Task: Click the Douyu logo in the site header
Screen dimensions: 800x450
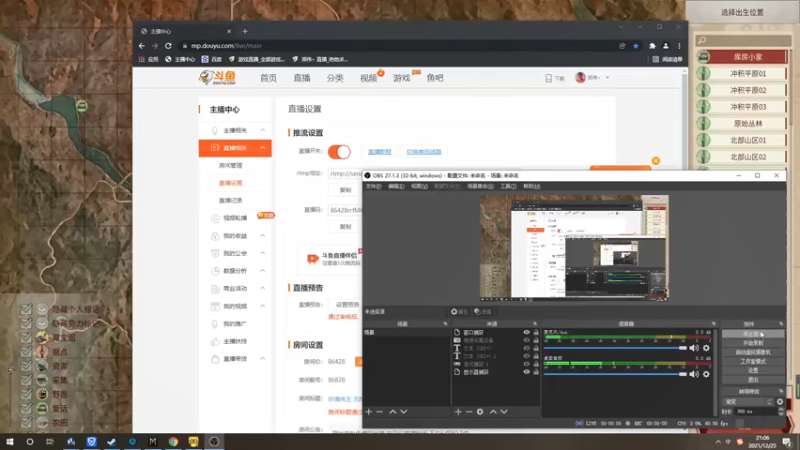Action: coord(217,78)
